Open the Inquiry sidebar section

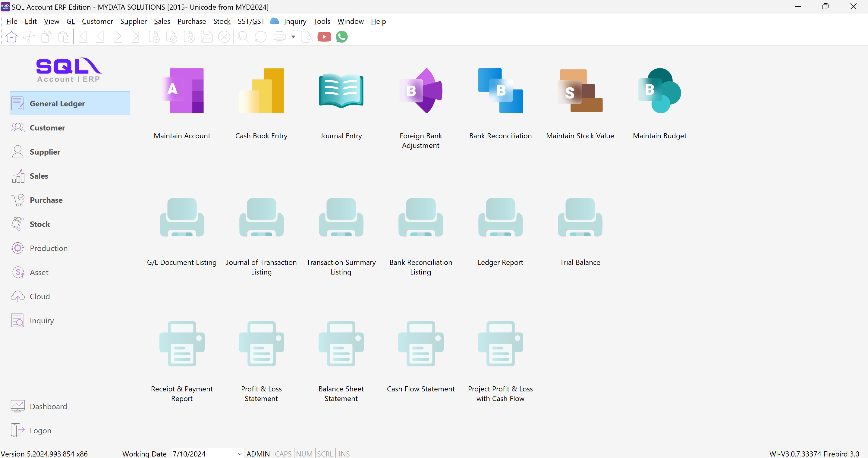tap(42, 320)
